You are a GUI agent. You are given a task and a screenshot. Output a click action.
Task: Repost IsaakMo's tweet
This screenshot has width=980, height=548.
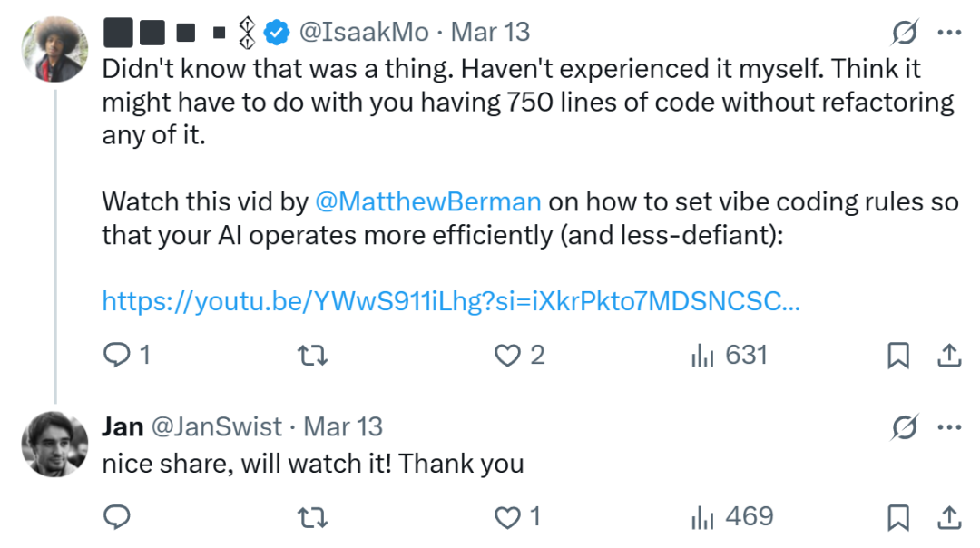click(313, 356)
